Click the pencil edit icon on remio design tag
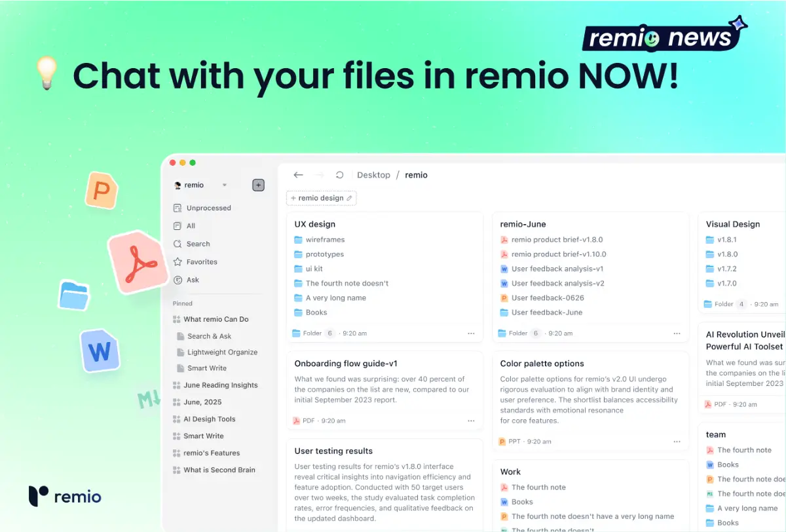The width and height of the screenshot is (786, 532). (349, 198)
